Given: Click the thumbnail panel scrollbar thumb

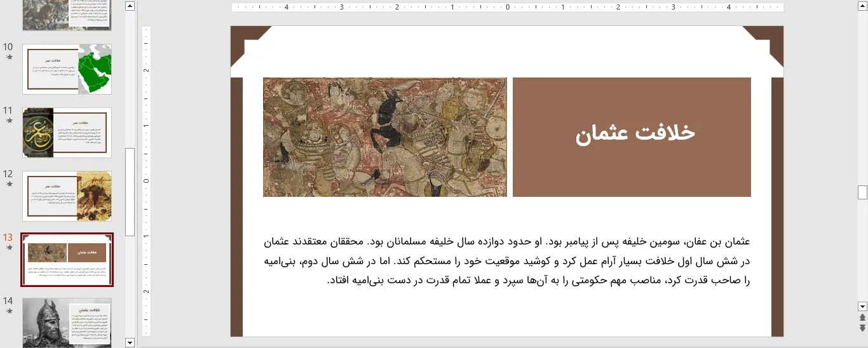Looking at the screenshot, I should [x=130, y=192].
